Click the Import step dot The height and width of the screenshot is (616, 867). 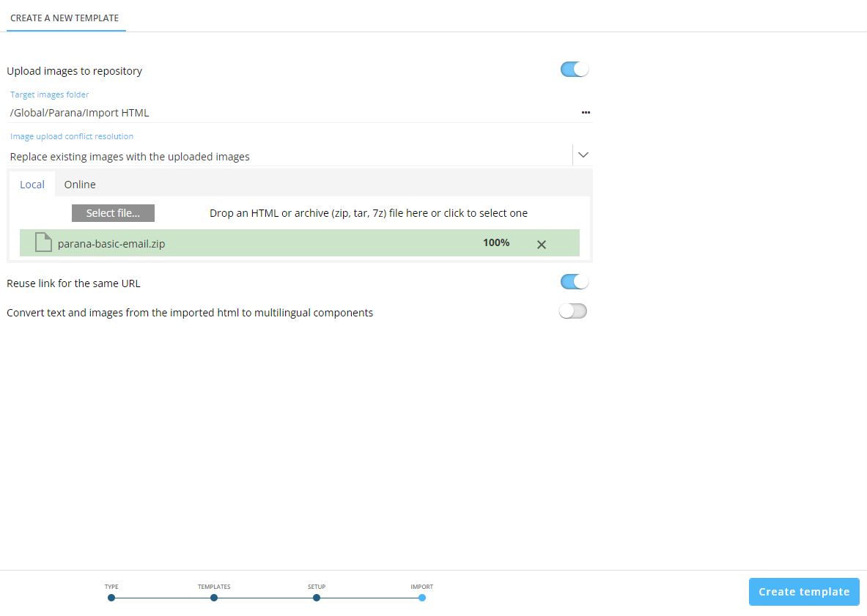coord(422,598)
